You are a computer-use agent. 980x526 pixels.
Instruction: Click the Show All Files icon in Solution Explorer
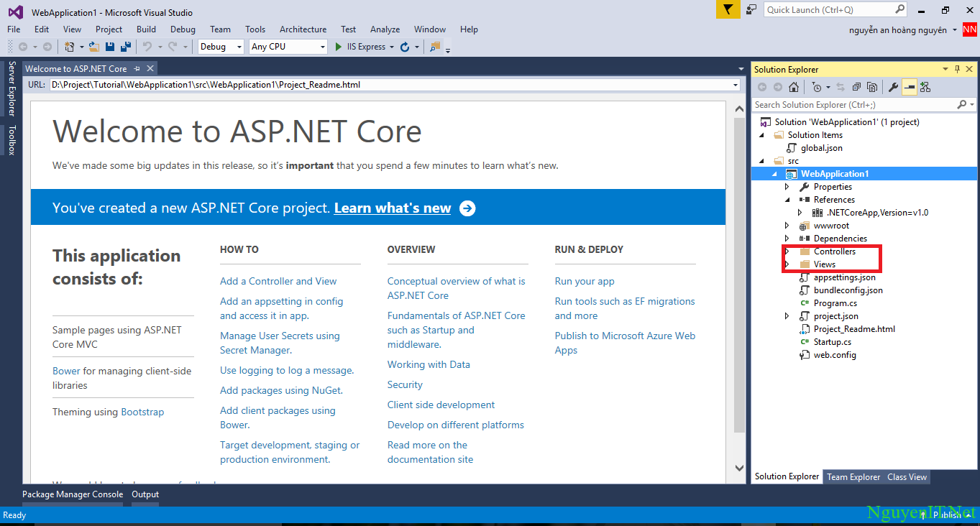[872, 87]
